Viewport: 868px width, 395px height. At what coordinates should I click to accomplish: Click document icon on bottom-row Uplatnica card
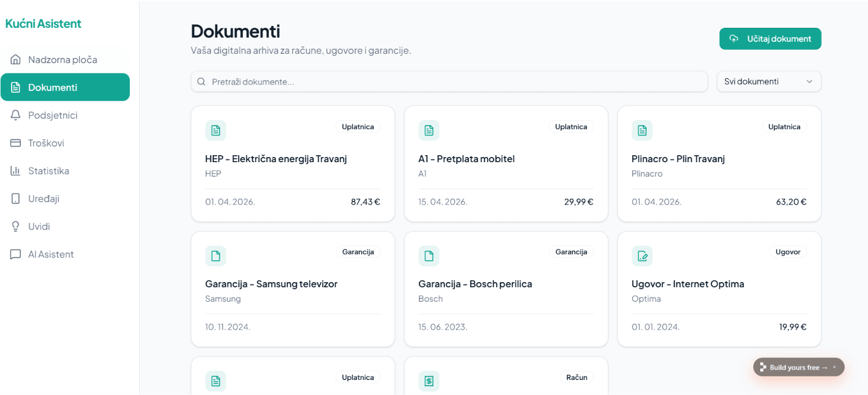coord(216,381)
